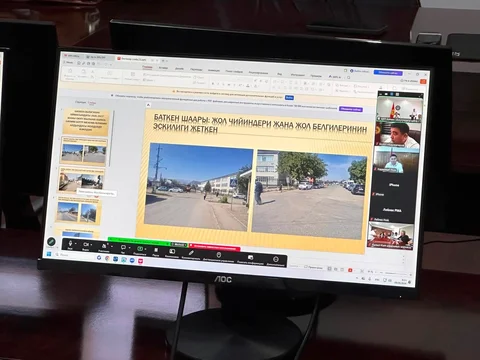Click green circular pencil icon at bottom left

coord(51,241)
